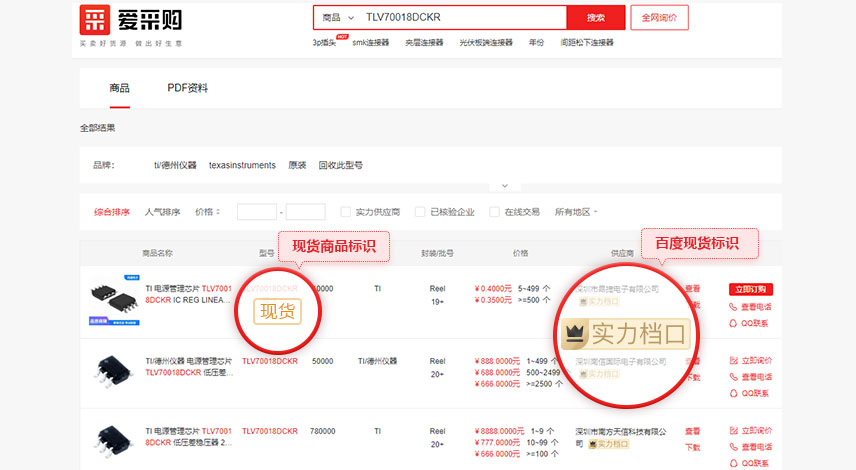
Task: Enable the 实力供应商 checkbox
Action: tap(346, 212)
